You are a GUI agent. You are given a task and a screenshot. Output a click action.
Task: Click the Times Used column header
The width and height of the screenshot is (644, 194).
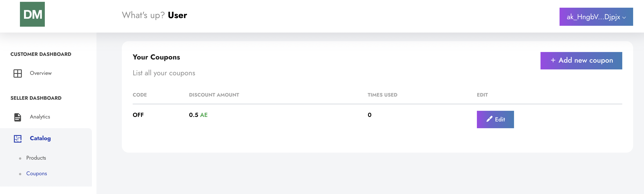382,95
